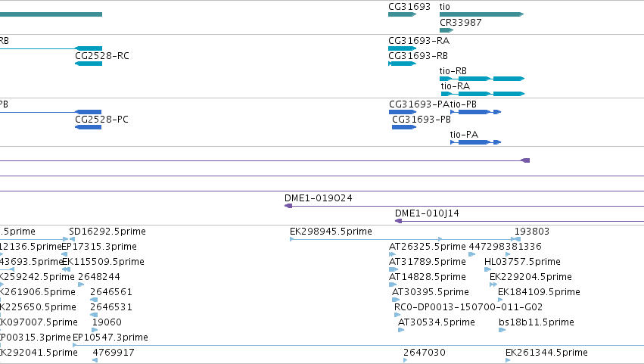Click the tio-PA exon glyph

pos(475,142)
